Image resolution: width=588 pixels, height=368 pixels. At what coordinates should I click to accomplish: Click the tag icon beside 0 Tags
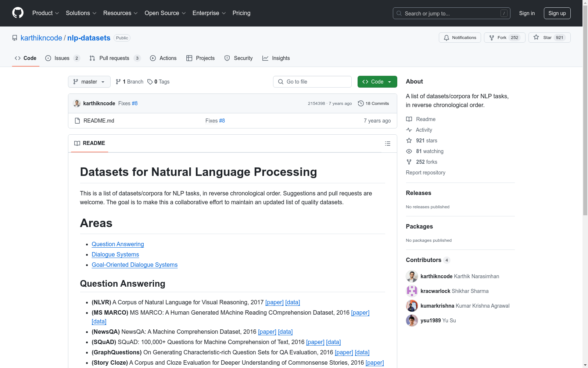(150, 82)
